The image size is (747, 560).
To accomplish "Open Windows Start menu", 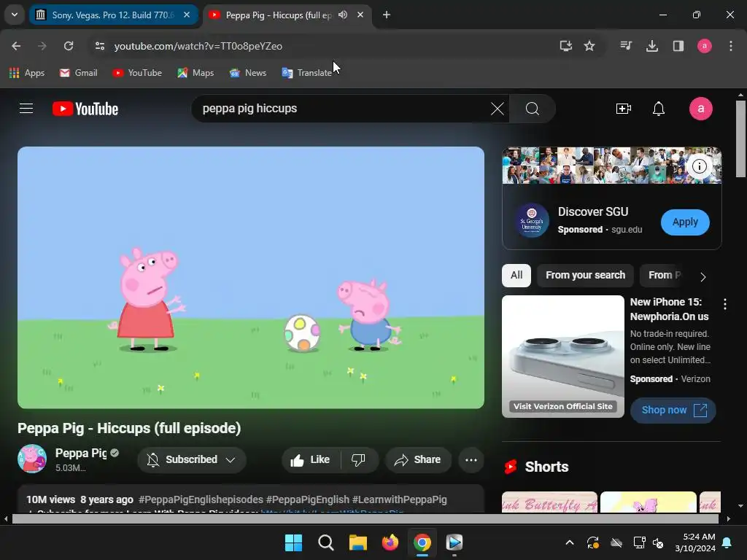I will pyautogui.click(x=293, y=542).
